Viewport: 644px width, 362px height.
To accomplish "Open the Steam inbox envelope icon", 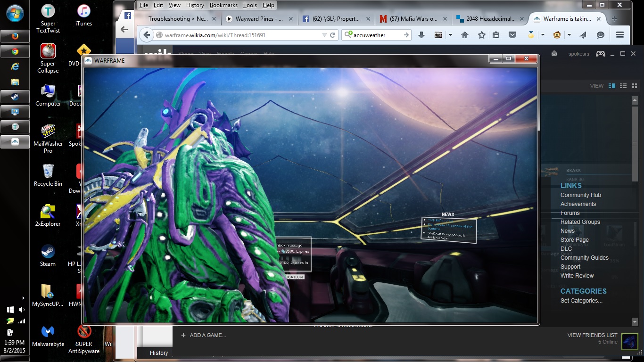I will (x=554, y=53).
